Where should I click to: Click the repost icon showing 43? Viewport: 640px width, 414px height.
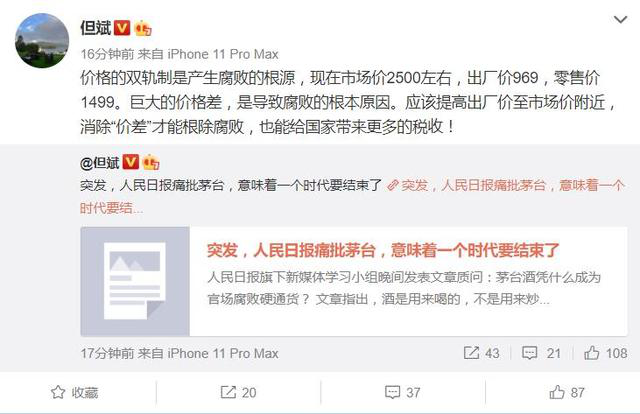(481, 353)
